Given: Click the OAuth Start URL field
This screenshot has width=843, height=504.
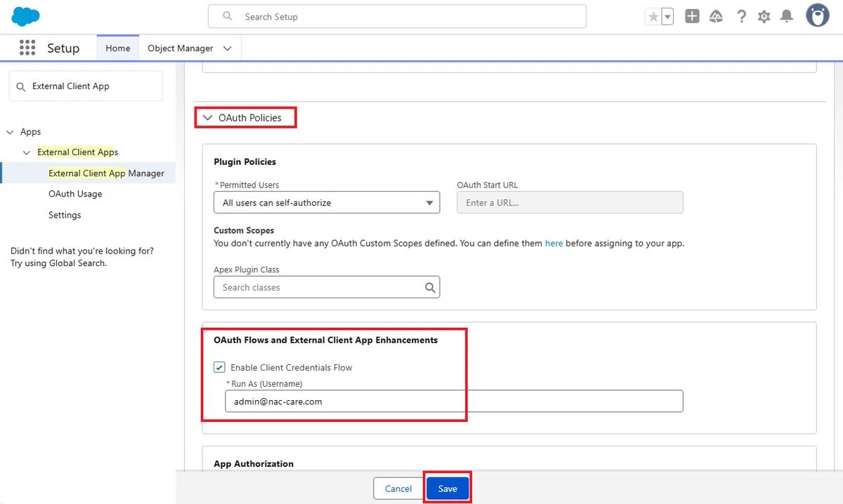Looking at the screenshot, I should tap(570, 202).
